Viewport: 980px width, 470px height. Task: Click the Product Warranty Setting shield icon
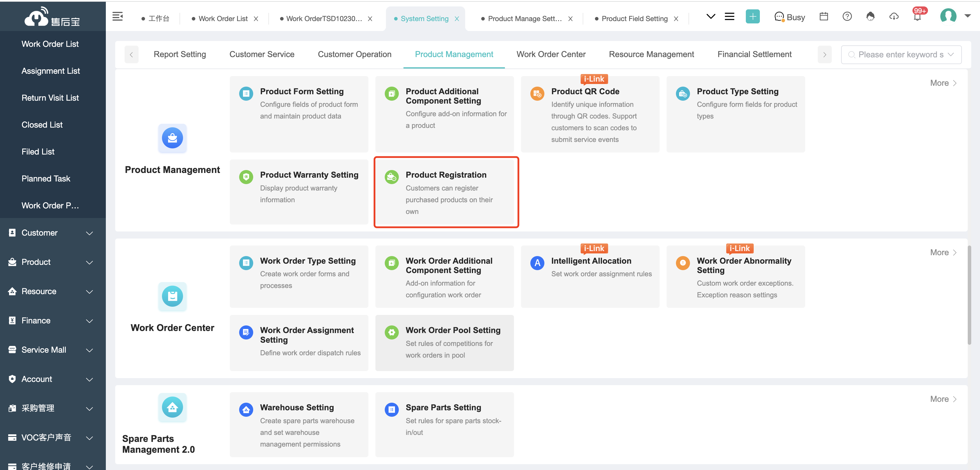pyautogui.click(x=246, y=177)
